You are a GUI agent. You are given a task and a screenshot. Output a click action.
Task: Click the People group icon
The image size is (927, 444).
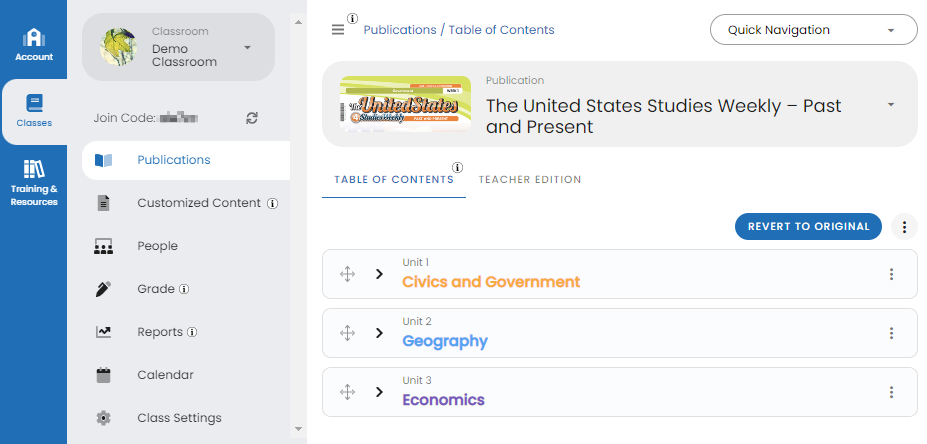103,246
